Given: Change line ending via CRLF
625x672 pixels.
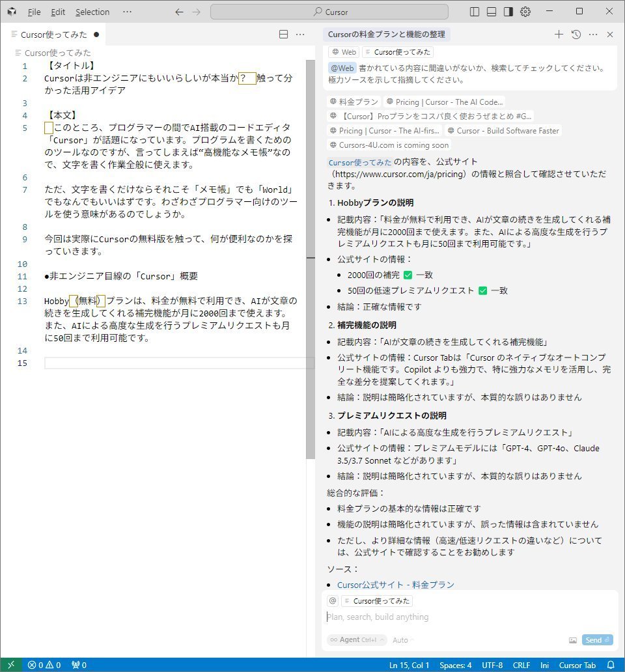Looking at the screenshot, I should (x=521, y=665).
